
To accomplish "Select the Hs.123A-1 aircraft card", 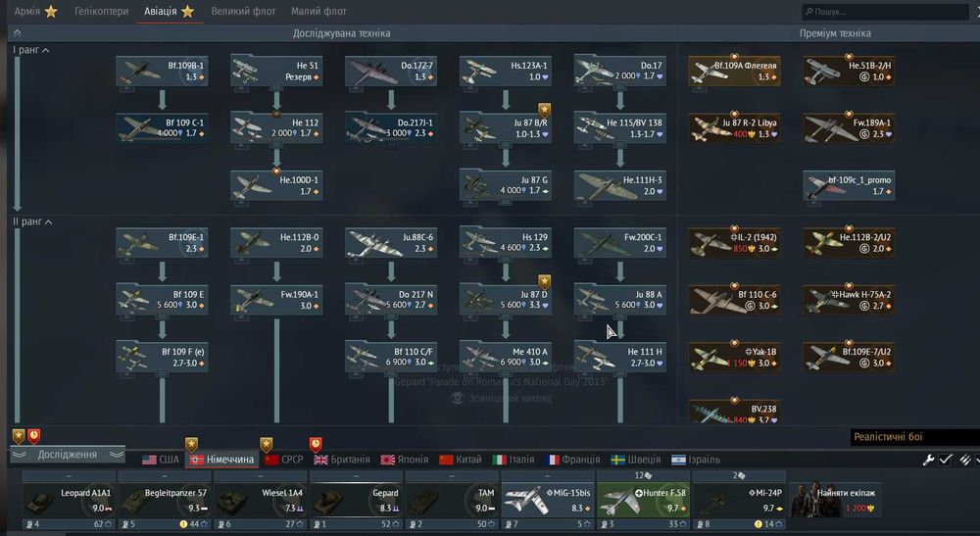I will point(505,71).
